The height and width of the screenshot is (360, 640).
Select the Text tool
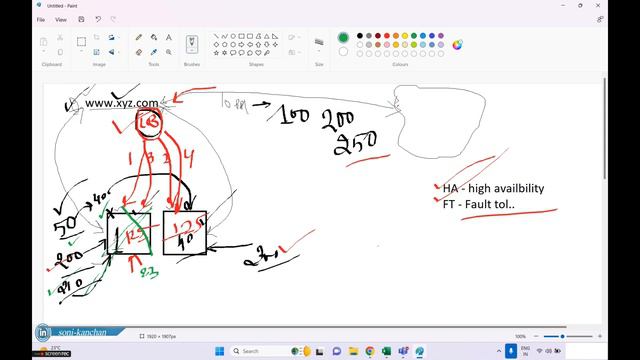pos(169,38)
